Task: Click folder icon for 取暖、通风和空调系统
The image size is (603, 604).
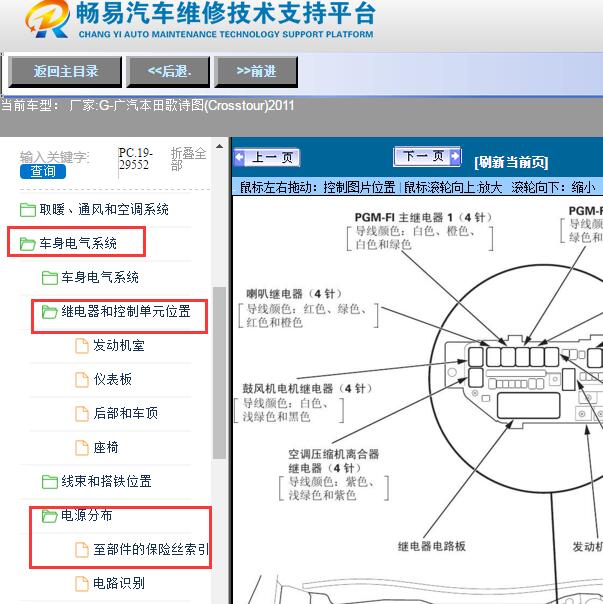Action: point(28,210)
